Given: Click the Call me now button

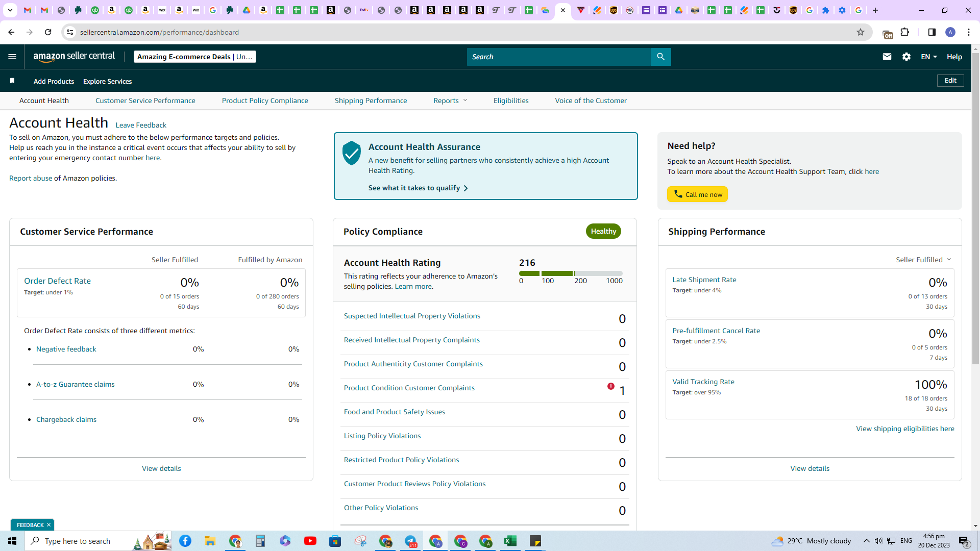Looking at the screenshot, I should 697,194.
